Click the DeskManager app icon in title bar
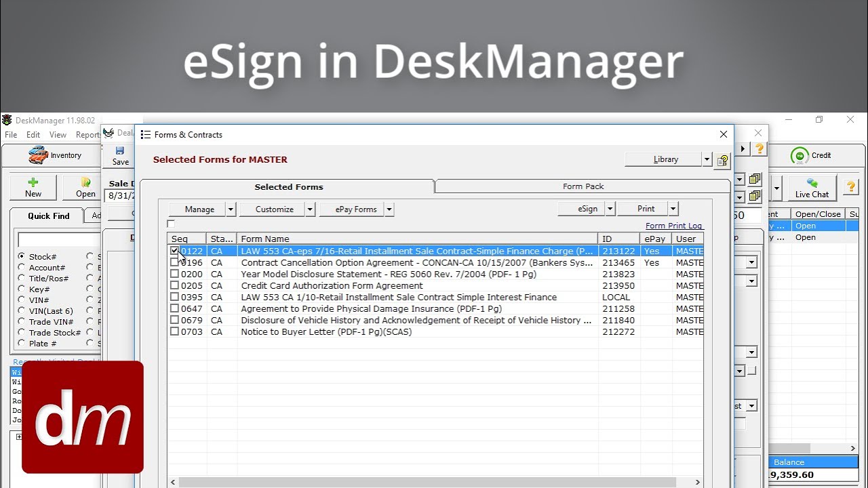The height and width of the screenshot is (488, 868). (7, 120)
